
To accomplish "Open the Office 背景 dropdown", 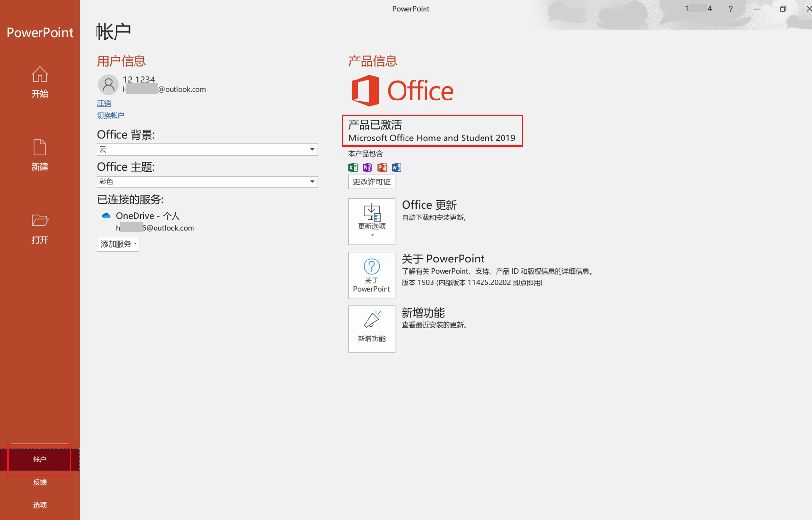I will coord(312,149).
